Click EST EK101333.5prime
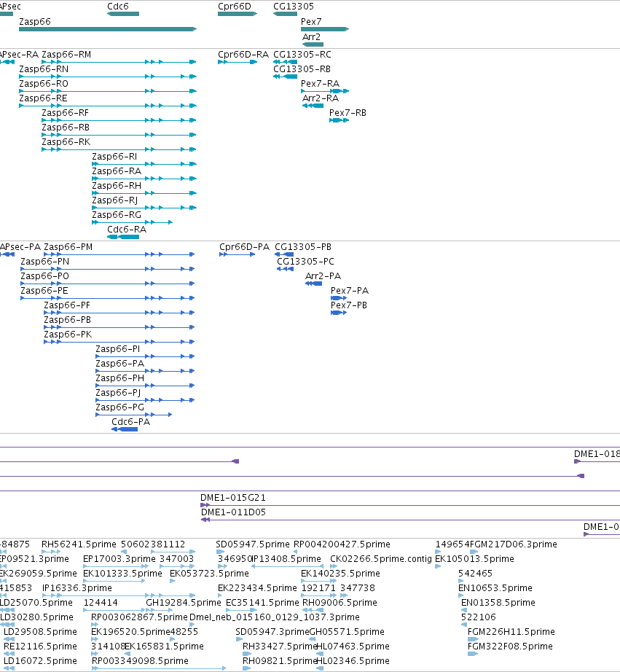The height and width of the screenshot is (672, 620). pos(122,574)
